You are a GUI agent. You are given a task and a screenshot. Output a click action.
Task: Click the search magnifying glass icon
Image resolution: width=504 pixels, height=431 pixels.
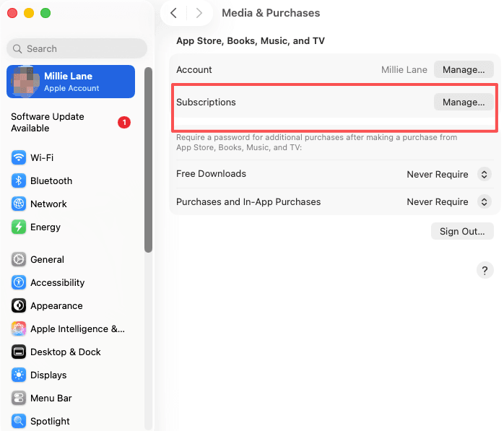17,49
